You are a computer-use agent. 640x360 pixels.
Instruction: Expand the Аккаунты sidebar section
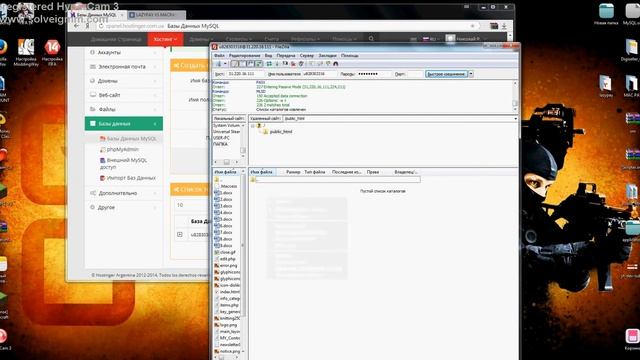124,52
